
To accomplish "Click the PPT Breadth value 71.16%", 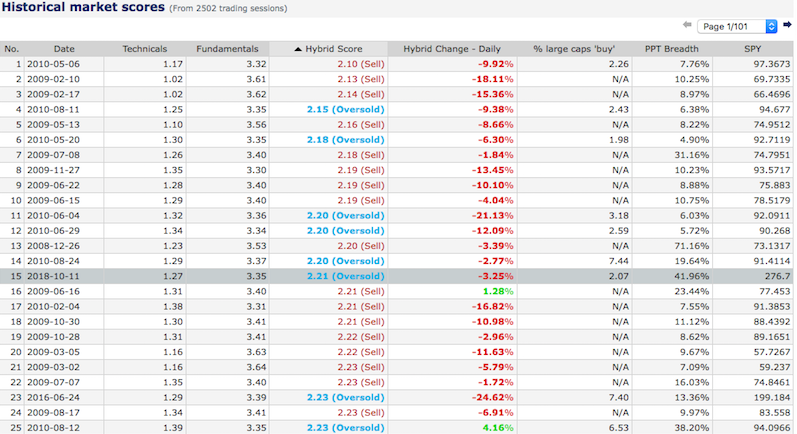I will pyautogui.click(x=692, y=246).
